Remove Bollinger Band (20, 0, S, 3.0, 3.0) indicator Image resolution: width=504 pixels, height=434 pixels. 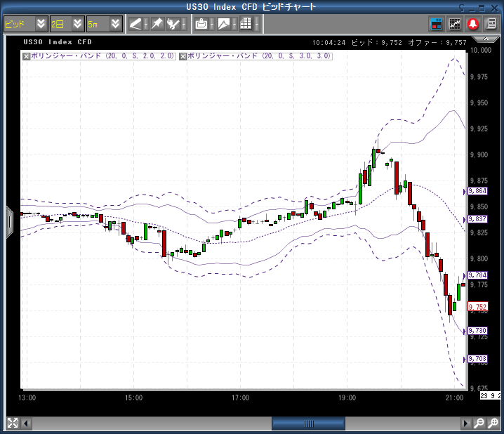coord(183,55)
